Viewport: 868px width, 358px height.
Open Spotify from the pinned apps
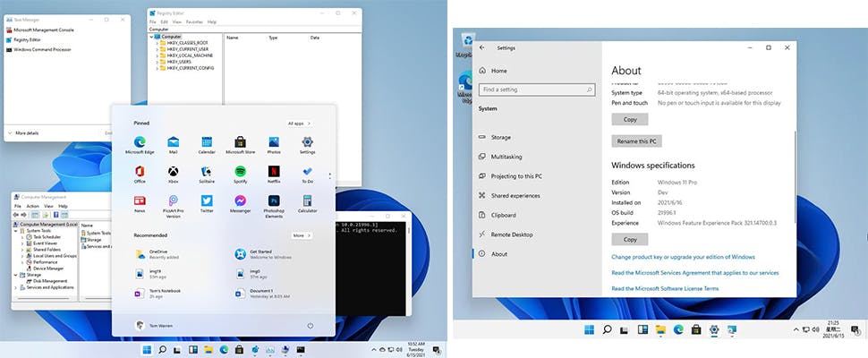point(241,171)
